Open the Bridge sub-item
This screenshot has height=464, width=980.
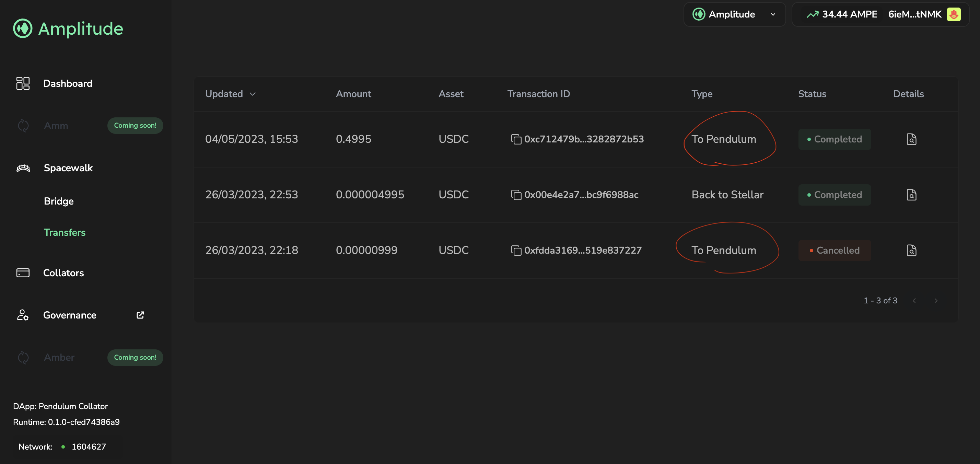tap(59, 201)
